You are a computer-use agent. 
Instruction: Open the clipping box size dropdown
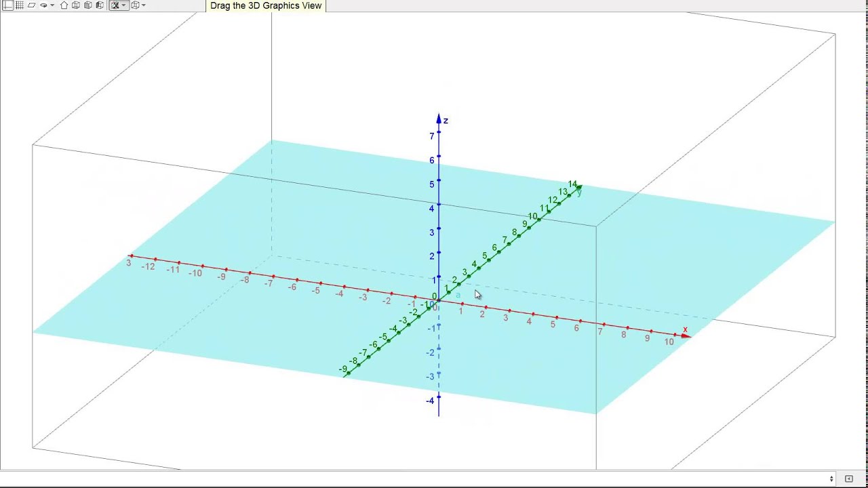point(124,5)
